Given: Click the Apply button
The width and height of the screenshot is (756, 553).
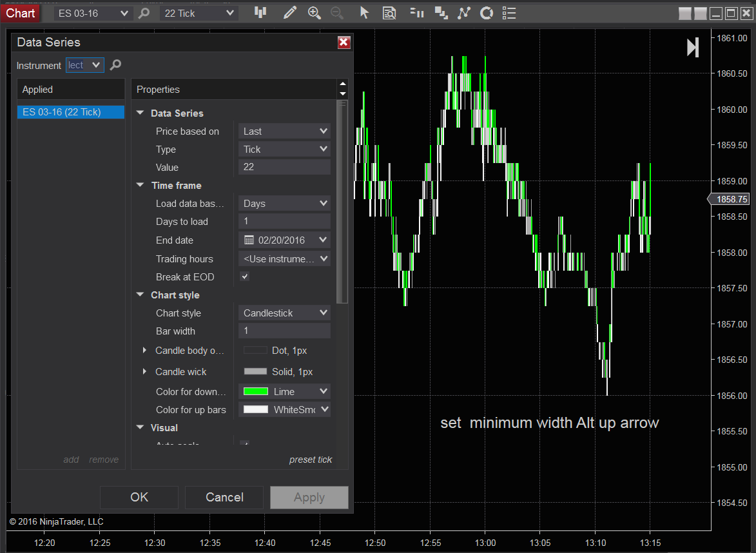Looking at the screenshot, I should 309,497.
